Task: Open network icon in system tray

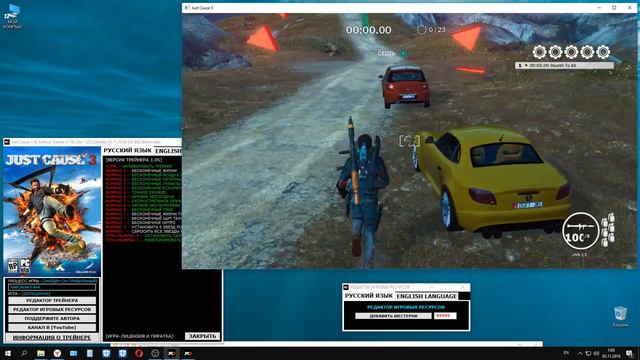Action: tap(588, 353)
